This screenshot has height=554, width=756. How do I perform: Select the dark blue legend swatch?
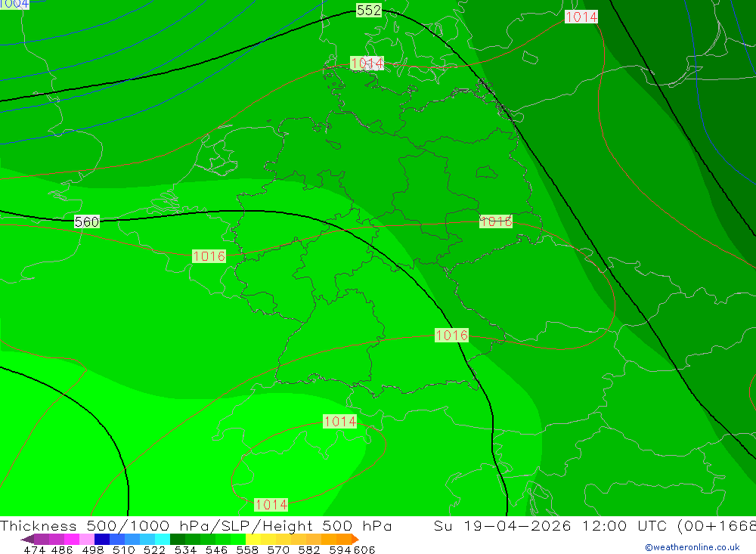pos(102,539)
